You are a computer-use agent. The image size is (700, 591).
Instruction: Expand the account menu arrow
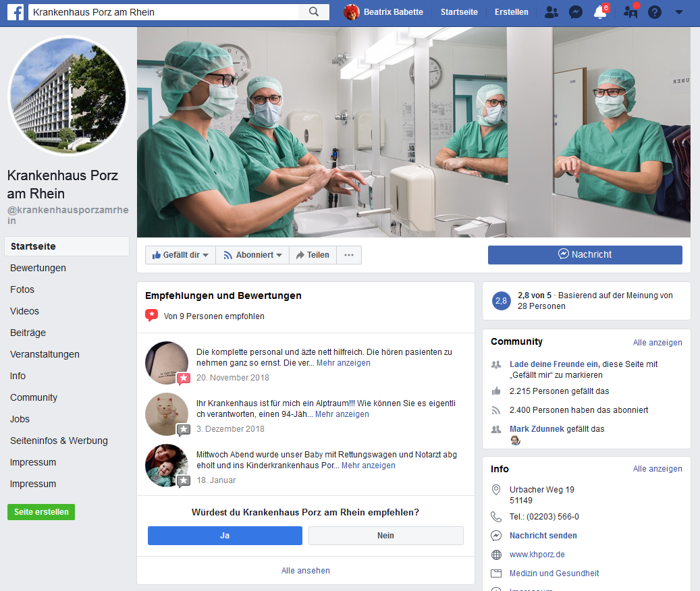click(x=679, y=12)
